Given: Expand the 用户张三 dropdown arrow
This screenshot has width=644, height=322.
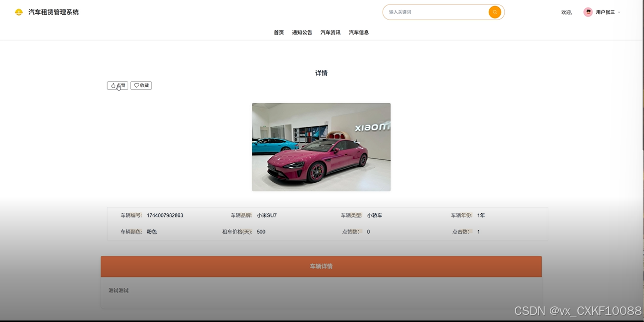Looking at the screenshot, I should (x=619, y=13).
